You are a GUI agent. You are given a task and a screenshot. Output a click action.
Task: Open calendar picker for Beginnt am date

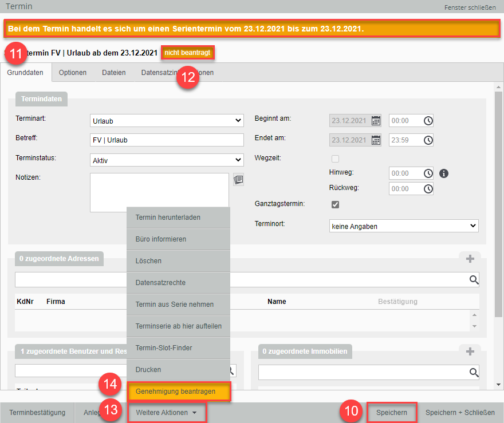(376, 121)
